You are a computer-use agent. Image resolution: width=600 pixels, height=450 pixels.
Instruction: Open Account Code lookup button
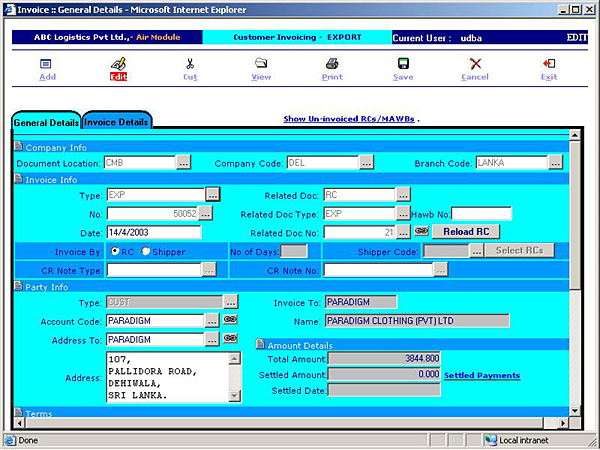tap(212, 321)
